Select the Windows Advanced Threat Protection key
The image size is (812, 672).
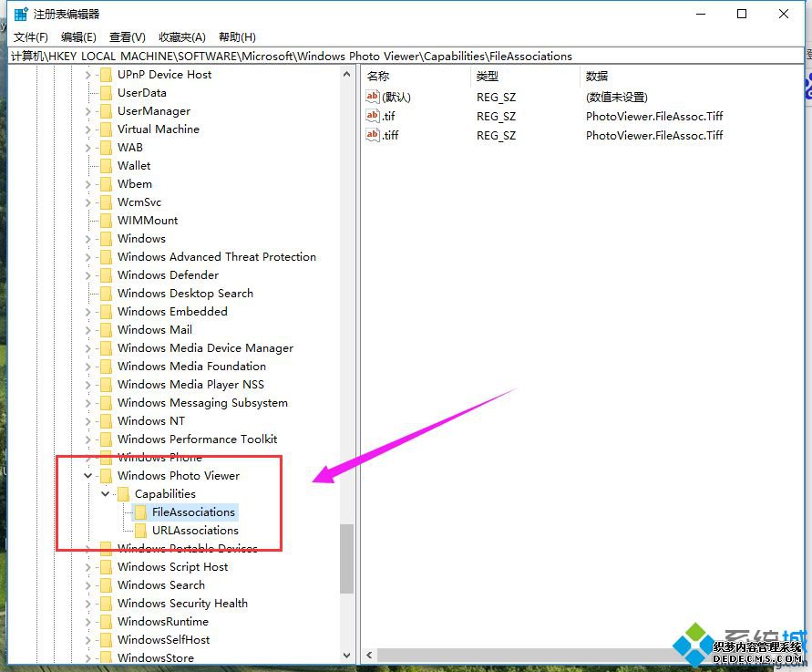(217, 257)
